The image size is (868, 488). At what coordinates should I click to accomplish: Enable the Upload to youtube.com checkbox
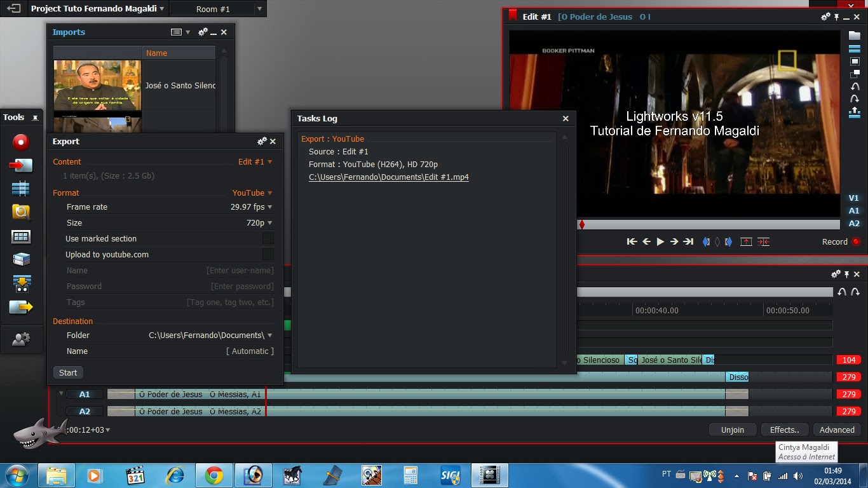point(268,254)
